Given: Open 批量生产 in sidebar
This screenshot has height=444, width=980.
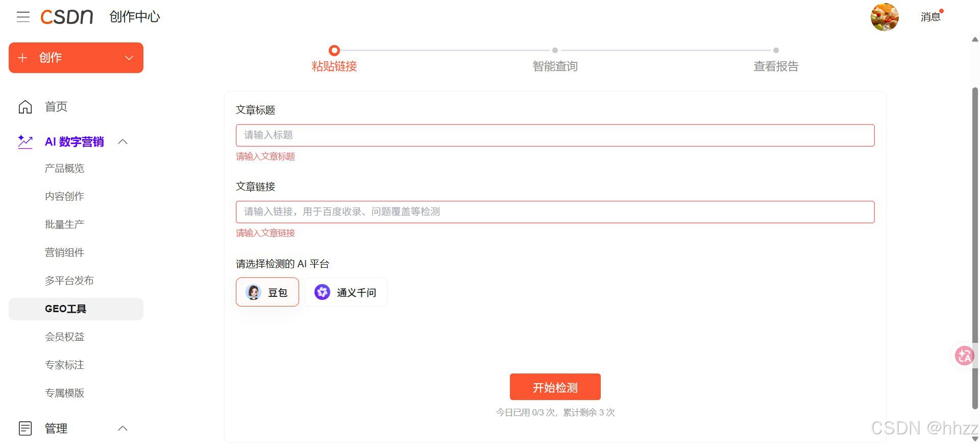Looking at the screenshot, I should pyautogui.click(x=64, y=224).
